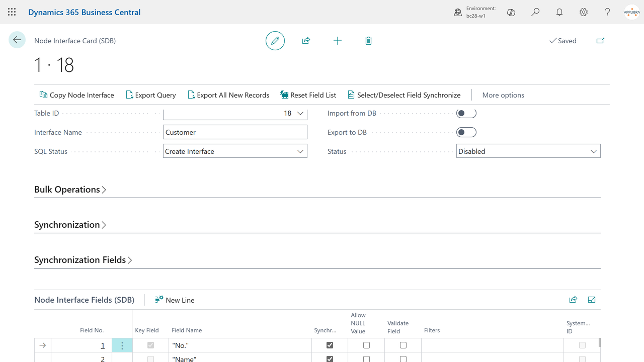Click Select/Deselect Field Synchronize
The image size is (644, 362).
pos(404,95)
